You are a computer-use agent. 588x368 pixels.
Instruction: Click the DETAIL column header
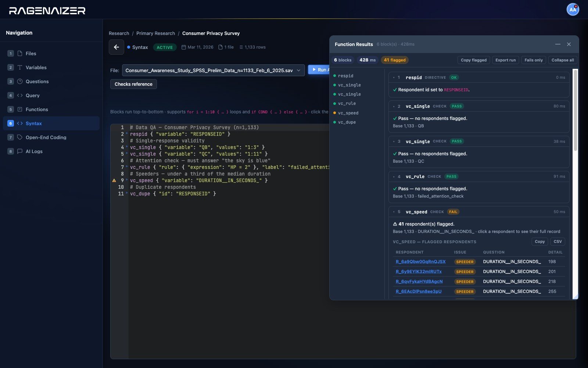555,252
